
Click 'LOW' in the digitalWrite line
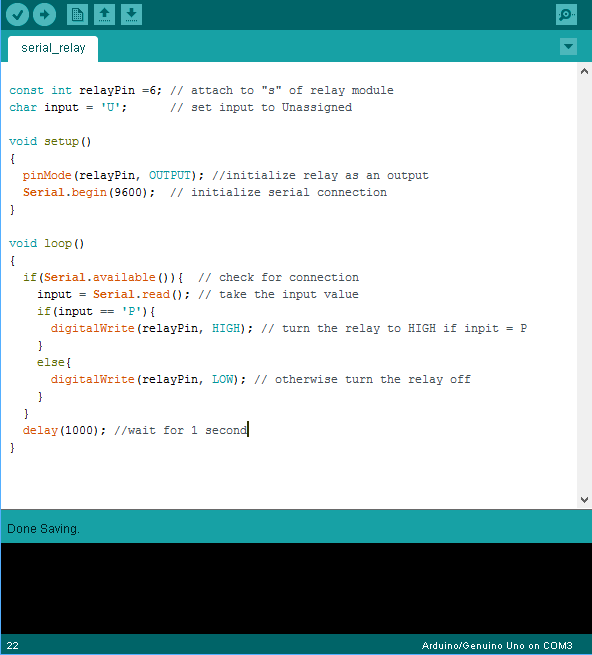(222, 379)
